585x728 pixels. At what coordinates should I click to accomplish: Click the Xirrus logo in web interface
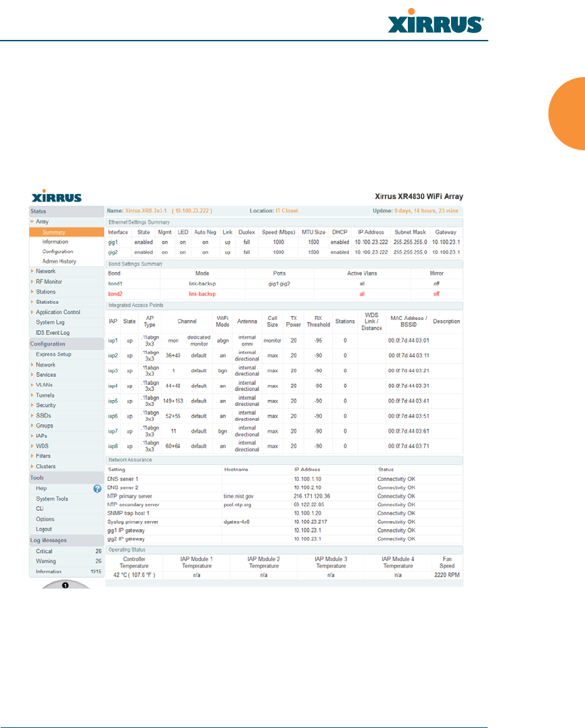(x=57, y=196)
